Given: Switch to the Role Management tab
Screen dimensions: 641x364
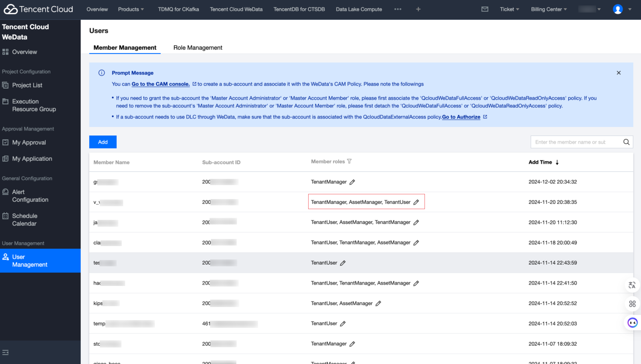Looking at the screenshot, I should [198, 48].
